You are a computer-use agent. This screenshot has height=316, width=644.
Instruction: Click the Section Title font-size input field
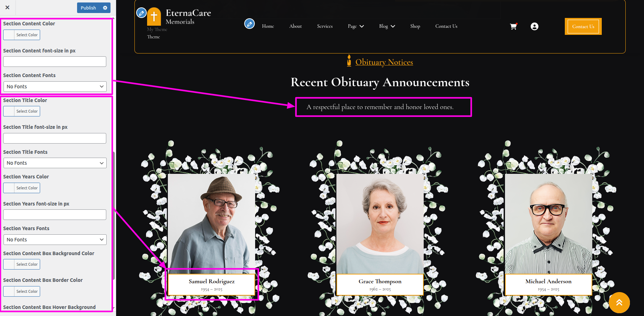tap(55, 138)
